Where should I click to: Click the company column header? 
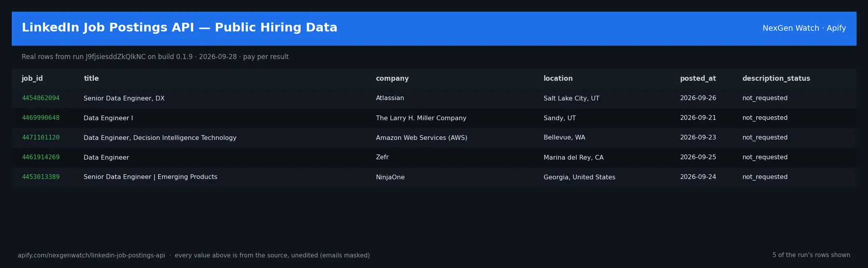coord(392,78)
